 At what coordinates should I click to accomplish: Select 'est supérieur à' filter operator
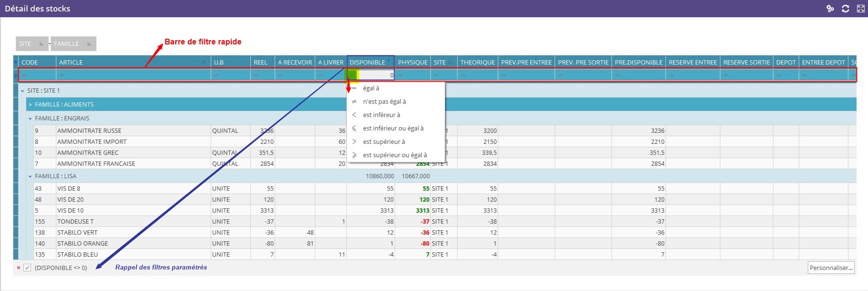[x=384, y=142]
